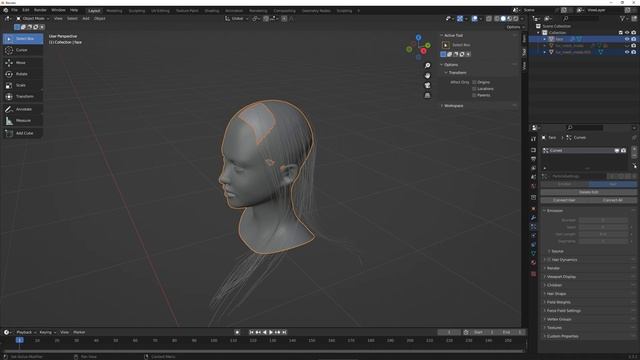The height and width of the screenshot is (360, 640).
Task: Select the Scale tool
Action: click(23, 85)
